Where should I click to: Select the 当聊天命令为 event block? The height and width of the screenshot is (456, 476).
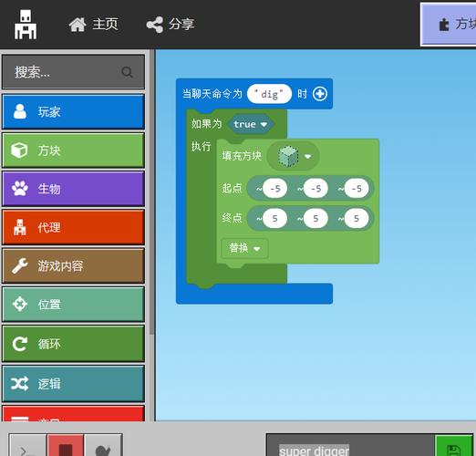tap(212, 94)
